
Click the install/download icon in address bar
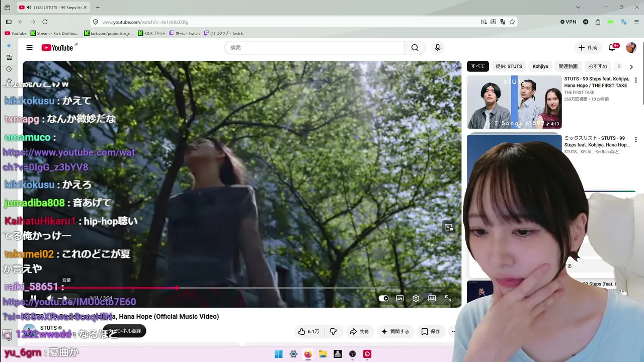[494, 22]
